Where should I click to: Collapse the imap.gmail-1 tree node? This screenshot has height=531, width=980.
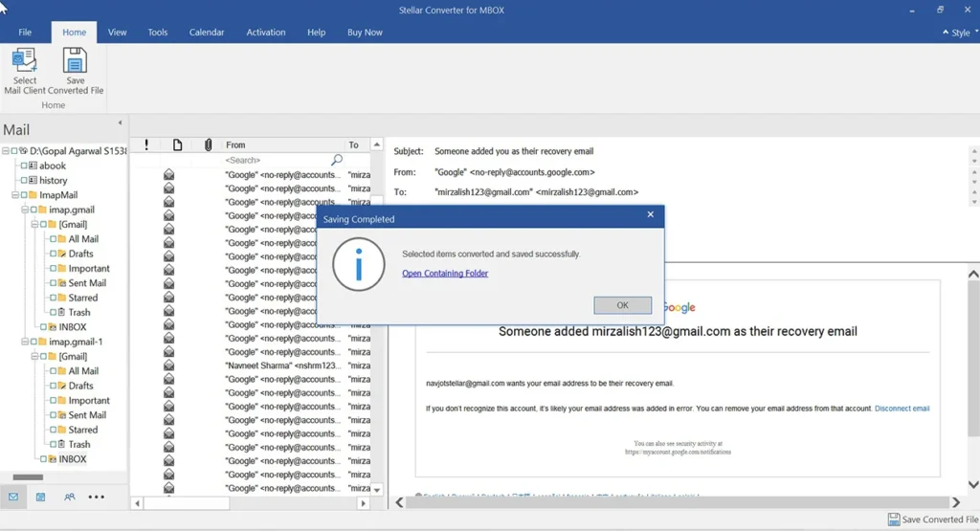point(25,342)
